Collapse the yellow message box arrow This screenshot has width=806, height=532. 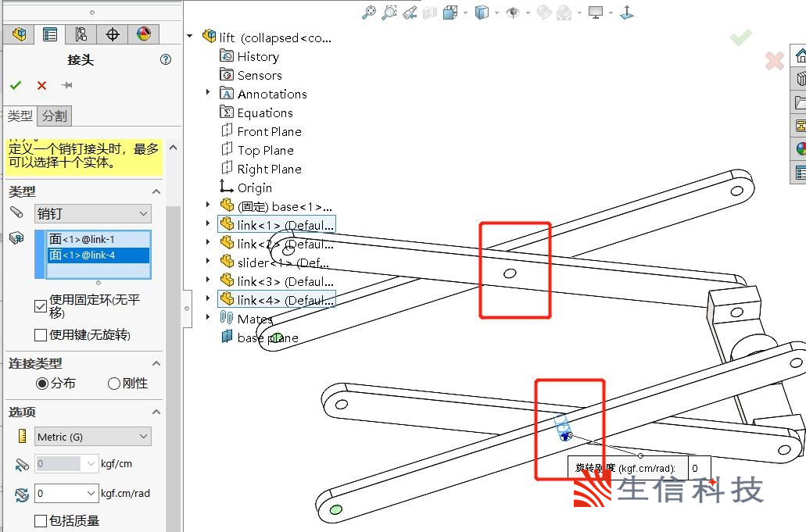(174, 148)
